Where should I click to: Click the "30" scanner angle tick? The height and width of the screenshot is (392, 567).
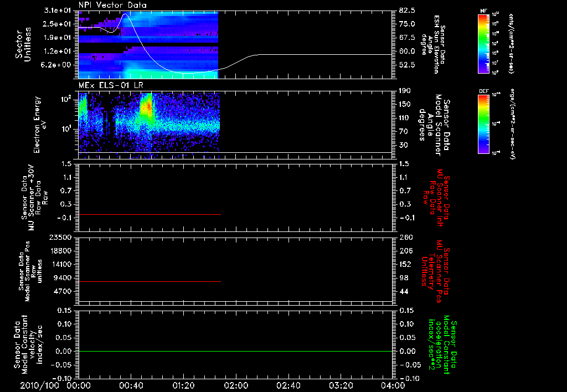click(x=404, y=145)
